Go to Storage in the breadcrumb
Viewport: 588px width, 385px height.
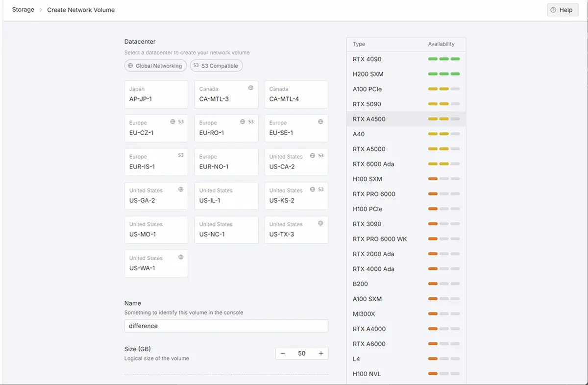click(23, 10)
